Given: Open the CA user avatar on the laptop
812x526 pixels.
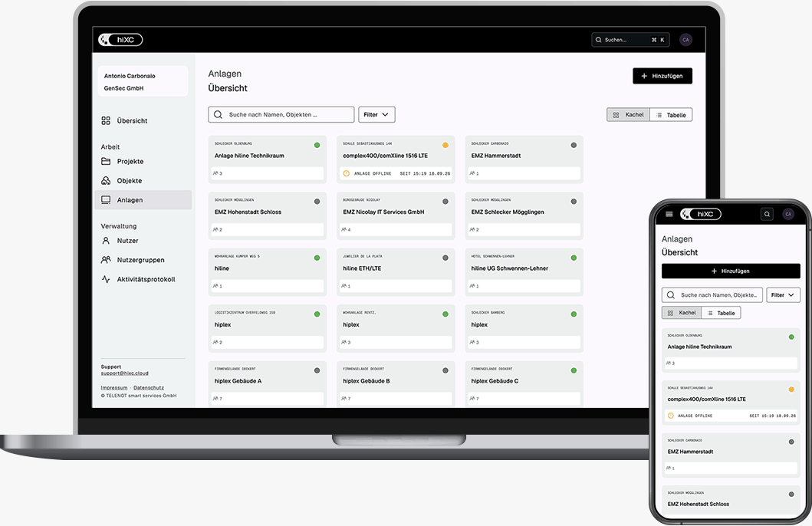Looking at the screenshot, I should coord(685,40).
